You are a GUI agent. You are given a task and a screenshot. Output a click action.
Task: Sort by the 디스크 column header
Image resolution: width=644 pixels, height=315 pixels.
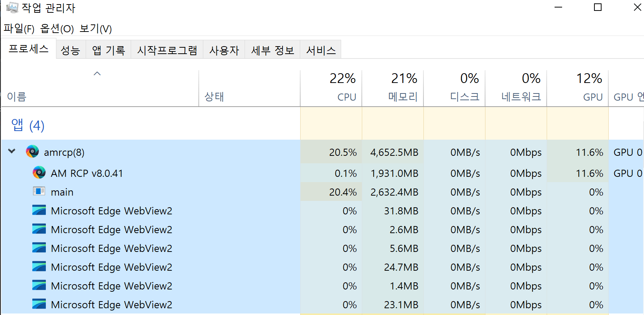tap(454, 88)
